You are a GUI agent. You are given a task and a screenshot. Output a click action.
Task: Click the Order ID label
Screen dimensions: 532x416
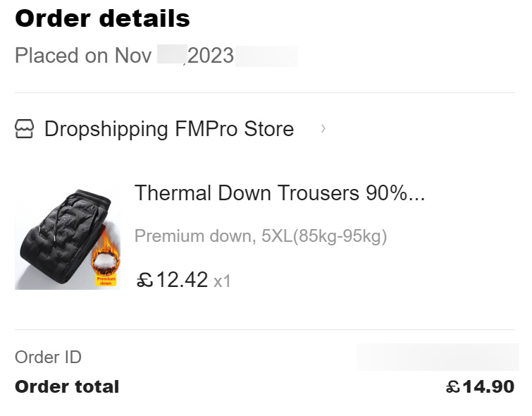(x=48, y=357)
